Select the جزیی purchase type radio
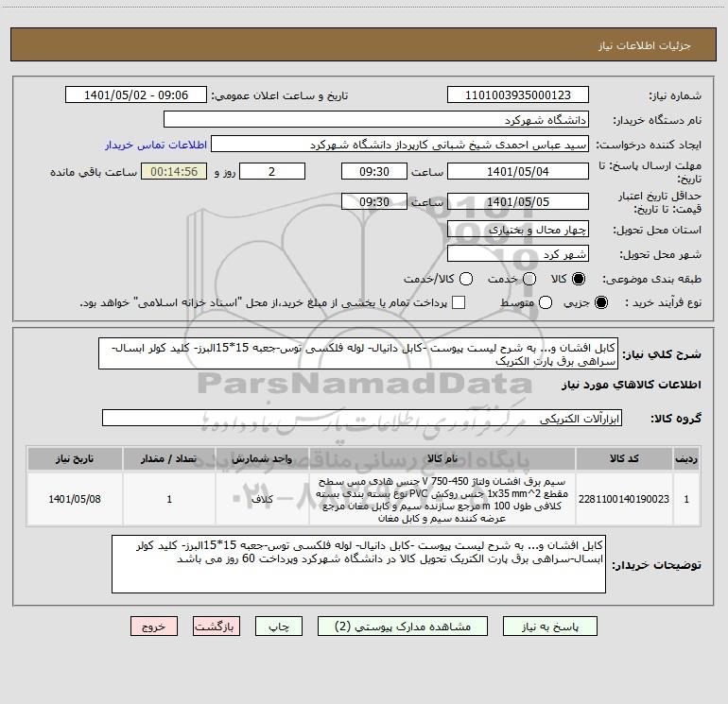Screen dimensions: 728x704 pos(600,302)
